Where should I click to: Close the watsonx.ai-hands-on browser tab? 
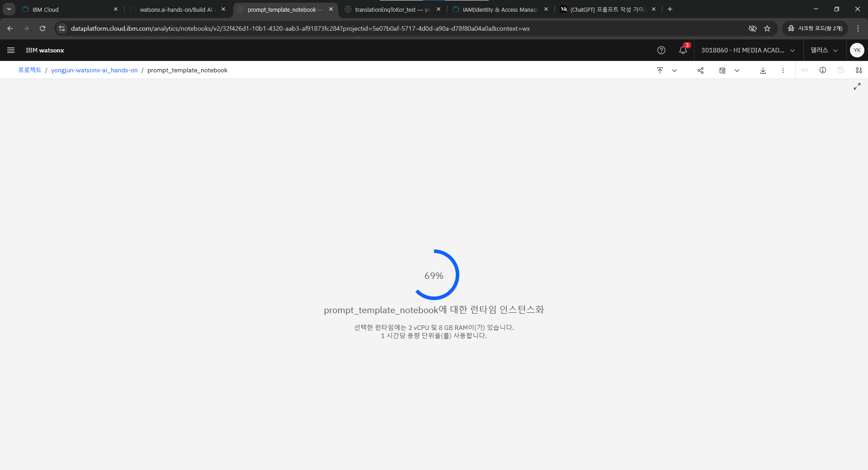tap(223, 9)
